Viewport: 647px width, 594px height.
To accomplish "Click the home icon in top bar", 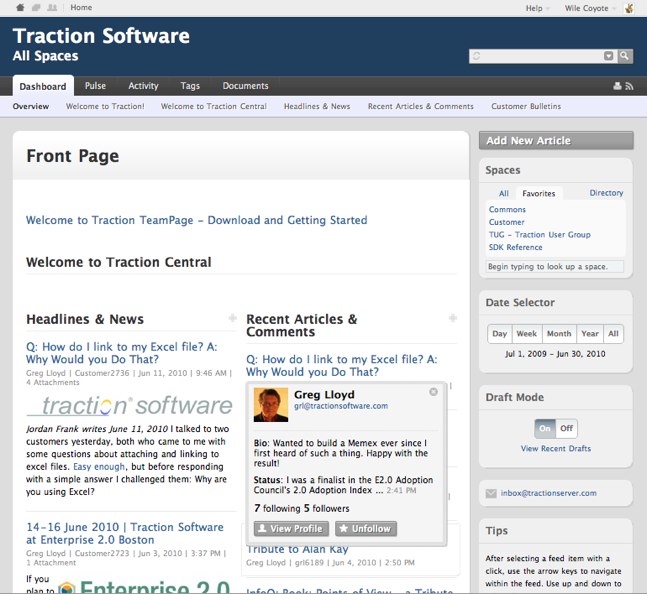I will coord(21,8).
